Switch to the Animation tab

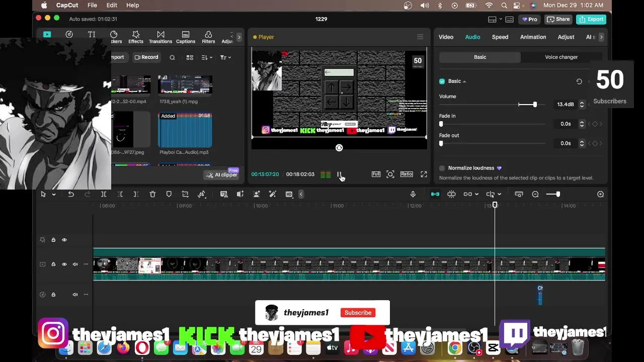tap(533, 37)
